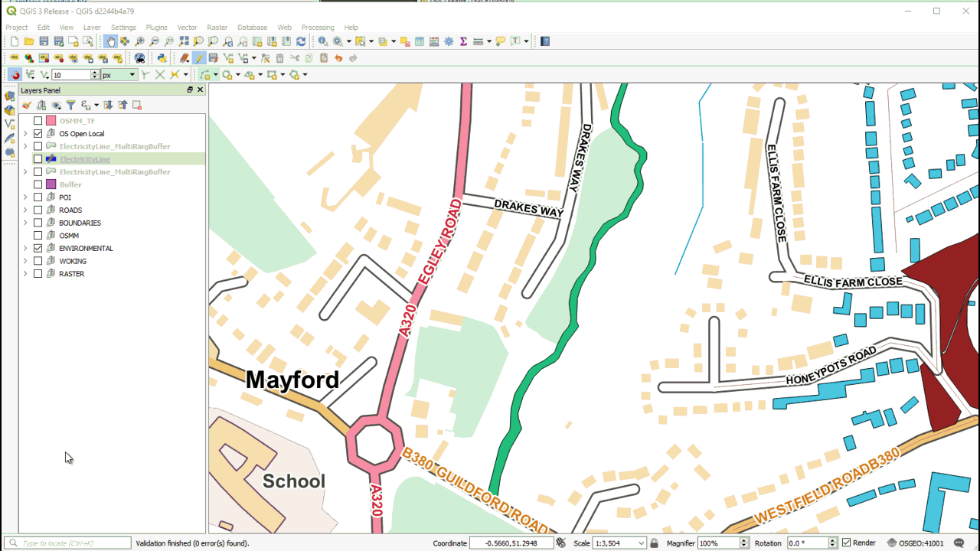Open the Vector menu

click(188, 28)
